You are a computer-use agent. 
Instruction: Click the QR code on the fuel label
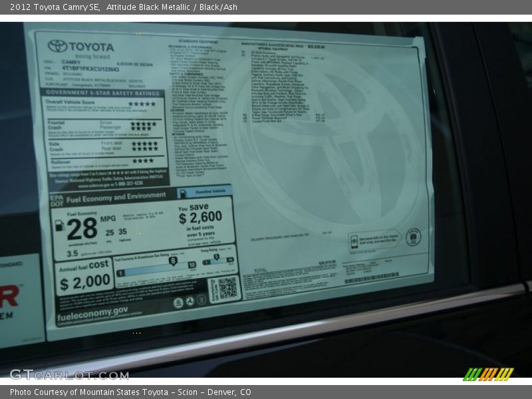[x=227, y=288]
